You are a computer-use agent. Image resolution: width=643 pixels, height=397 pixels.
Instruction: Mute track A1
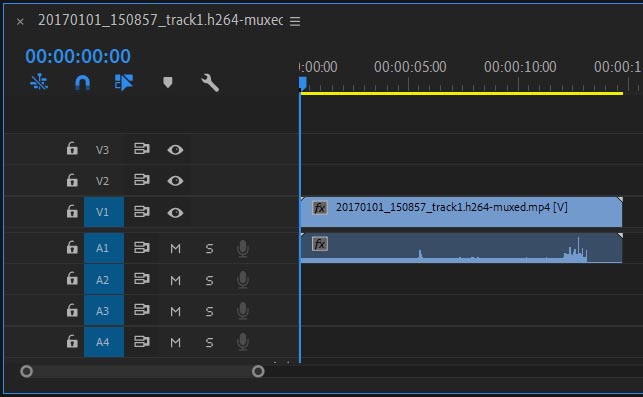[x=176, y=249]
